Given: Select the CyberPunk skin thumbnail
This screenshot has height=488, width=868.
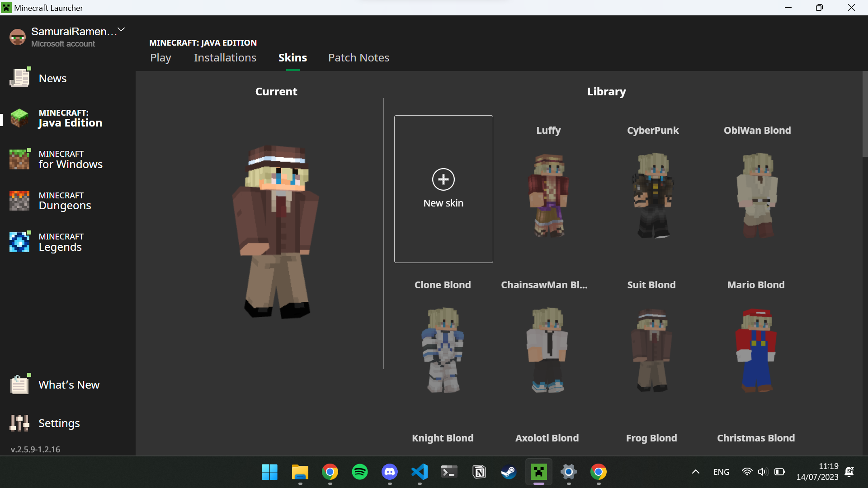Looking at the screenshot, I should [653, 195].
